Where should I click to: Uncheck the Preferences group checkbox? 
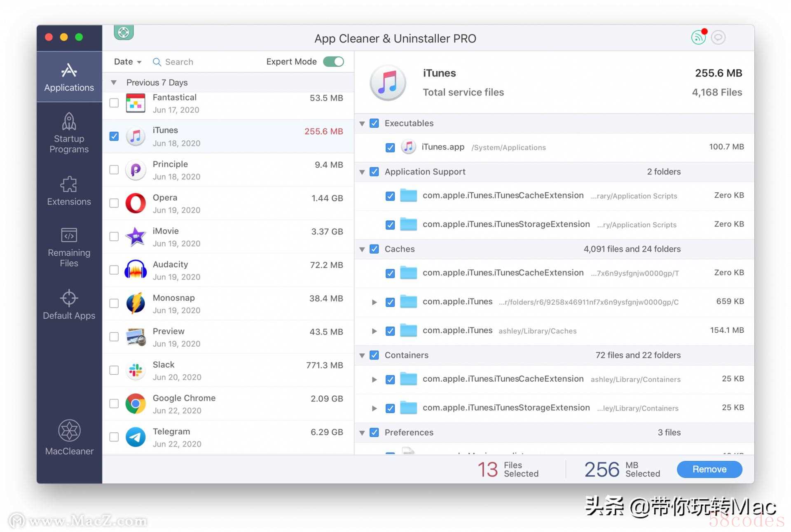(x=374, y=432)
